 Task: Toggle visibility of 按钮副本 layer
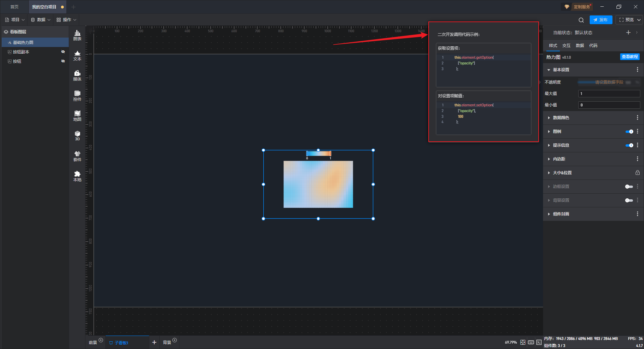point(63,52)
